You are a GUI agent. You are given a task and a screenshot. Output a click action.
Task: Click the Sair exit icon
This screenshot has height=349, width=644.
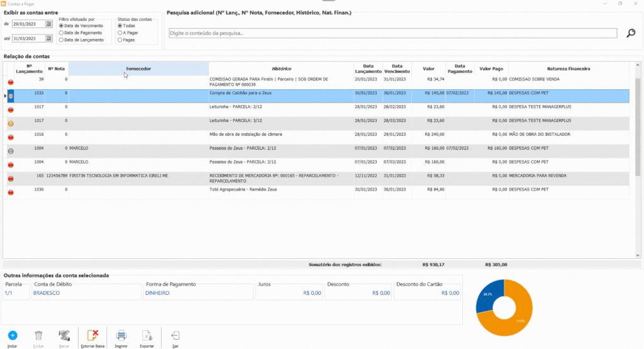coord(175,335)
